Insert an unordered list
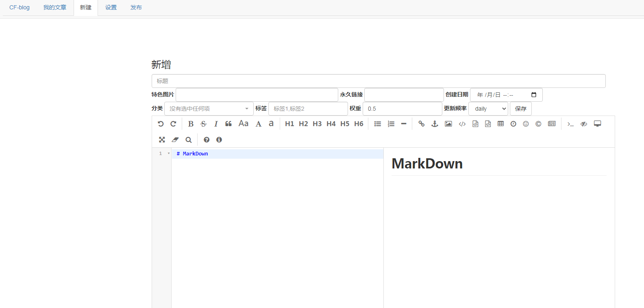The height and width of the screenshot is (308, 644). coord(378,124)
